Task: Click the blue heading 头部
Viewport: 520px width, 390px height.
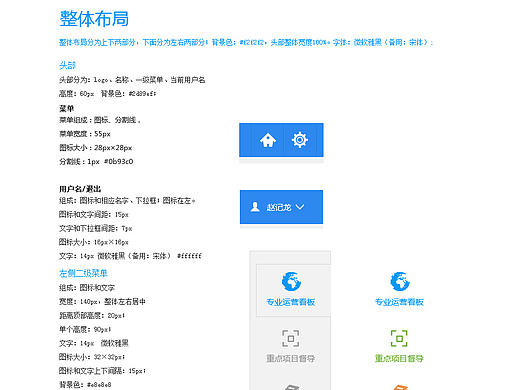Action: (x=67, y=65)
